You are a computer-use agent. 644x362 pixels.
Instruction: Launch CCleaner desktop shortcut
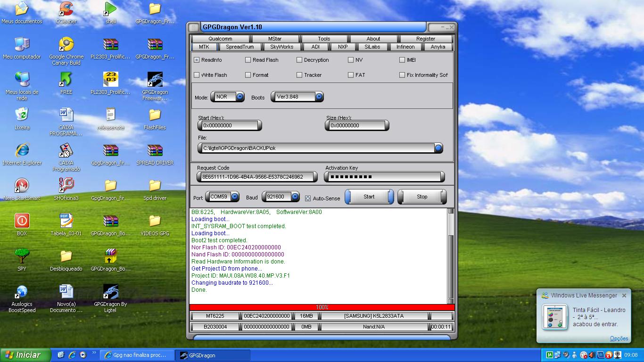point(66,13)
